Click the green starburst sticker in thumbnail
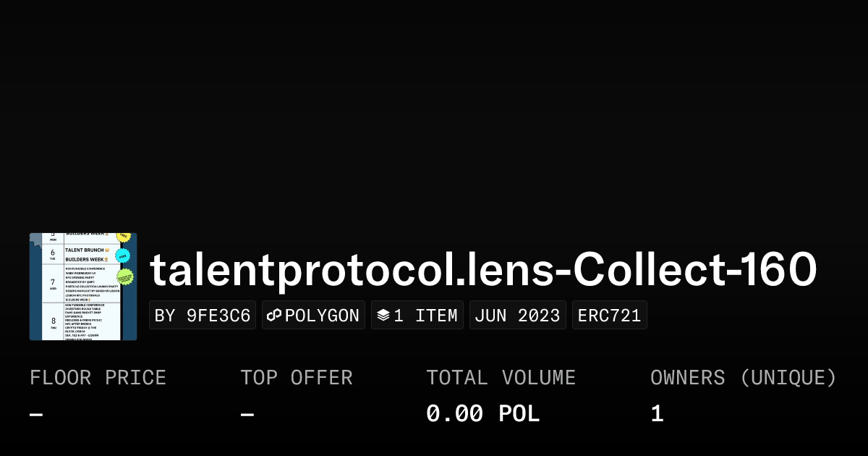 [x=126, y=276]
